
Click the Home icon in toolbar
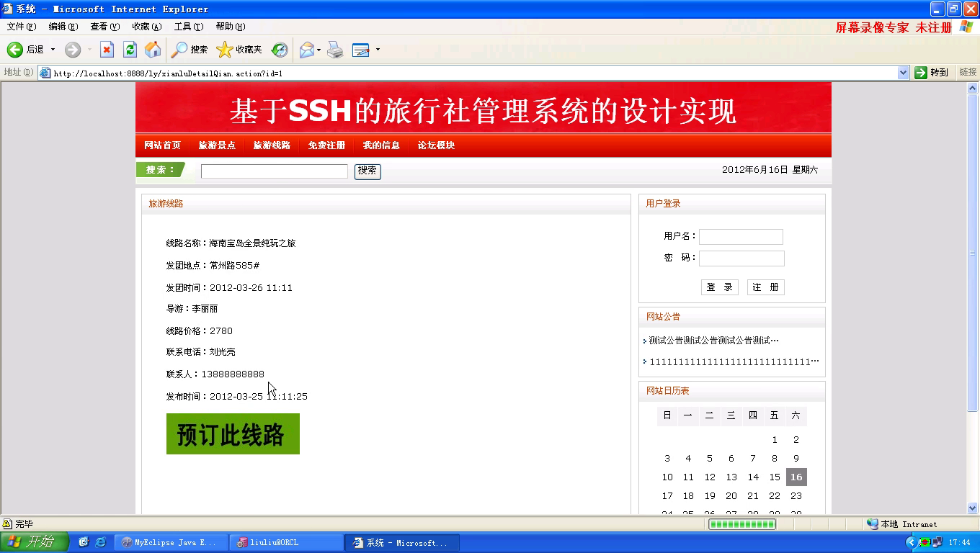click(x=152, y=50)
